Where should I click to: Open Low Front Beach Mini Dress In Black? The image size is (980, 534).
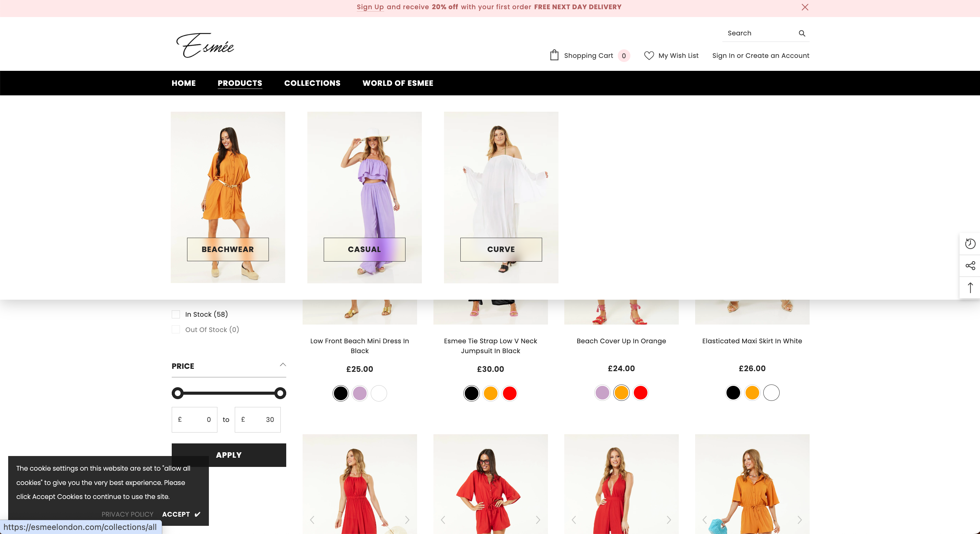[359, 346]
